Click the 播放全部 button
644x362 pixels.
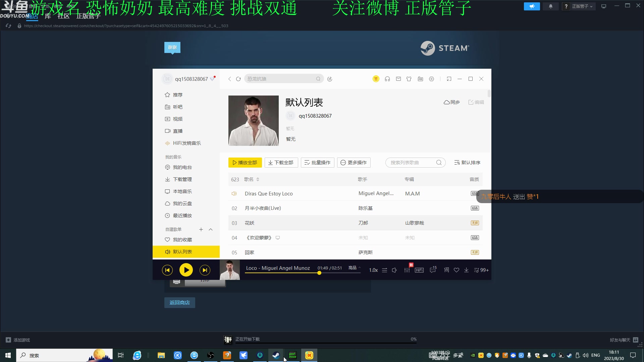pos(245,163)
